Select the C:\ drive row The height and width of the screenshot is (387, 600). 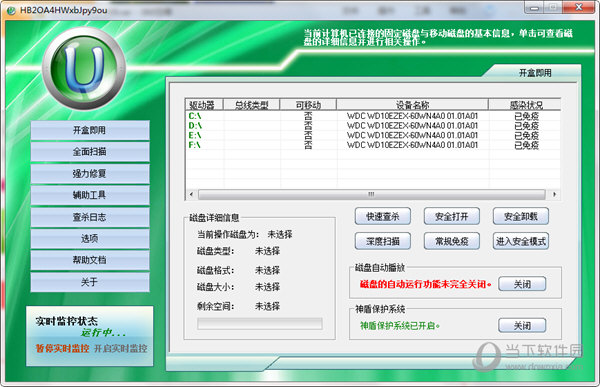click(x=373, y=116)
